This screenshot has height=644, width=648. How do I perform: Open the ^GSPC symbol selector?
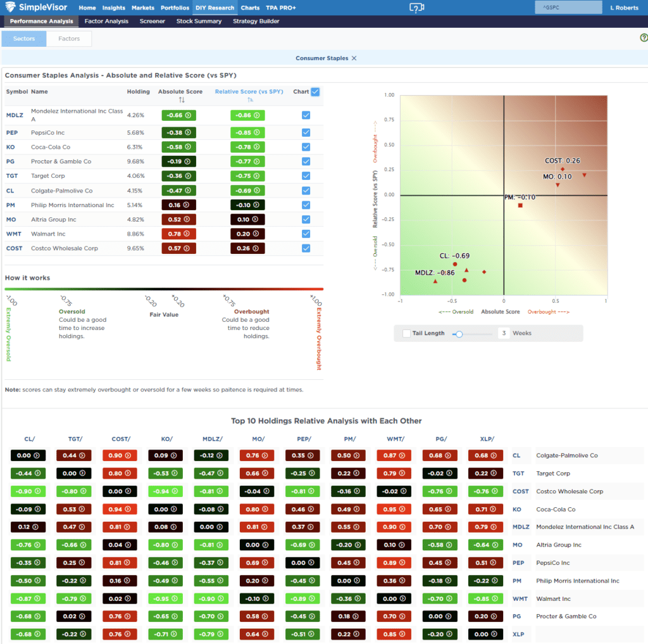pyautogui.click(x=568, y=7)
